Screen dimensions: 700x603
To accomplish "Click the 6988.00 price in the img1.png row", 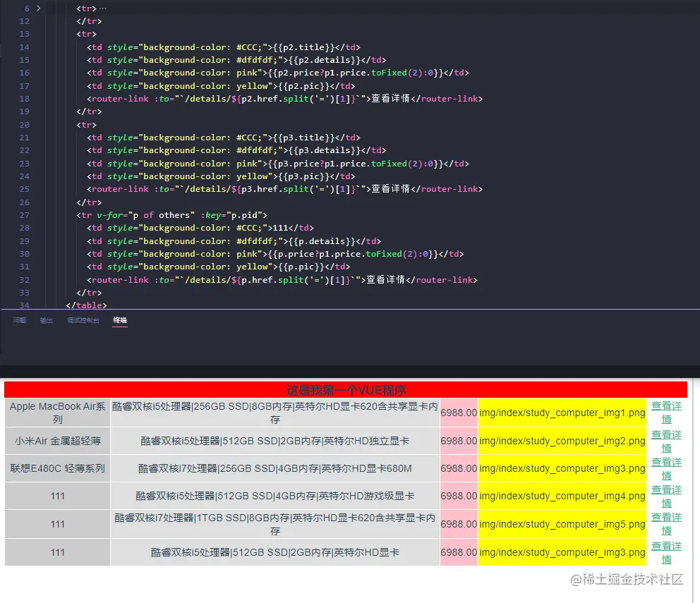I will click(x=459, y=413).
